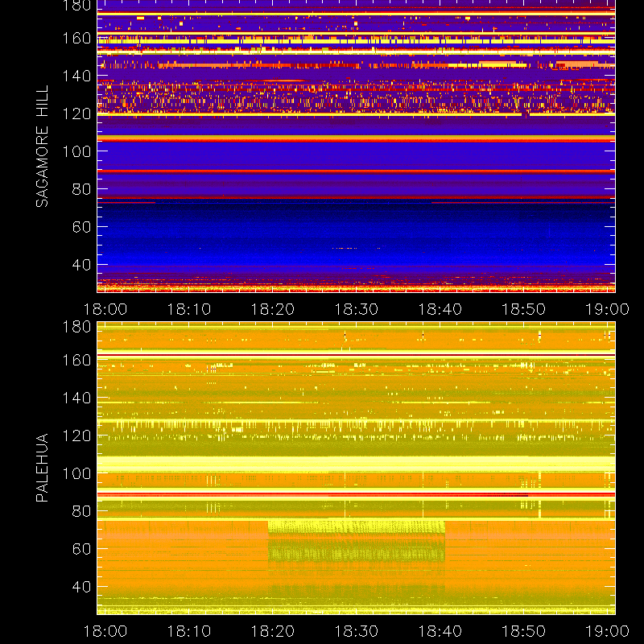644x644 pixels.
Task: Click the 60 frequency label on Sagamore Hill axis
Action: tap(81, 227)
